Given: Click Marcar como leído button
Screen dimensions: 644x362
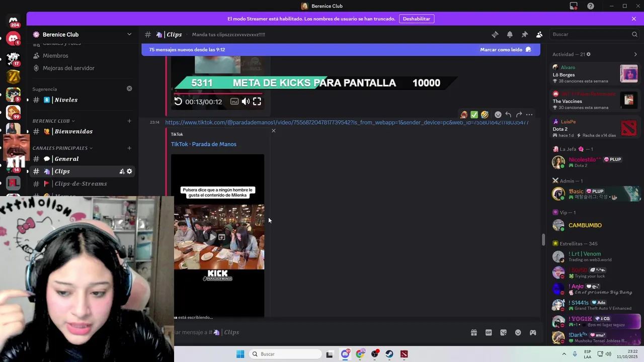Looking at the screenshot, I should tap(505, 50).
